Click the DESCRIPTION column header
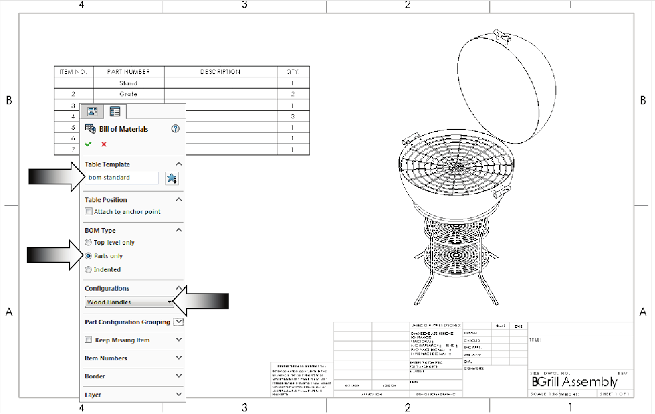Image resolution: width=655 pixels, height=414 pixels. pos(221,71)
